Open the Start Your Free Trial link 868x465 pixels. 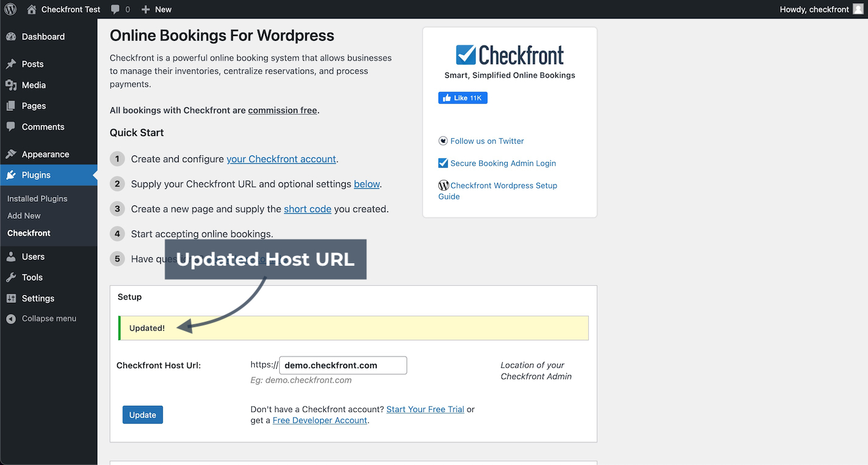tap(425, 409)
